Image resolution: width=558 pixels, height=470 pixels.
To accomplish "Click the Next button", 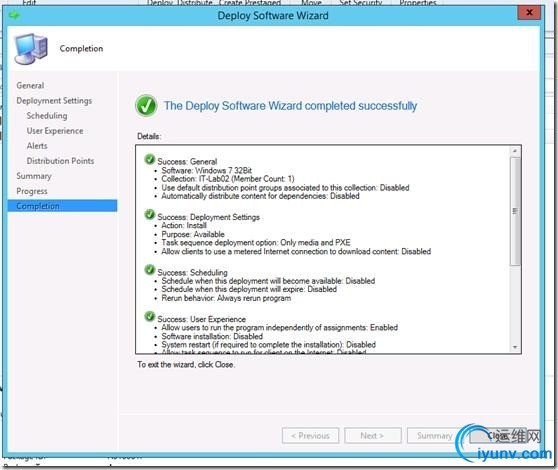I will click(373, 435).
